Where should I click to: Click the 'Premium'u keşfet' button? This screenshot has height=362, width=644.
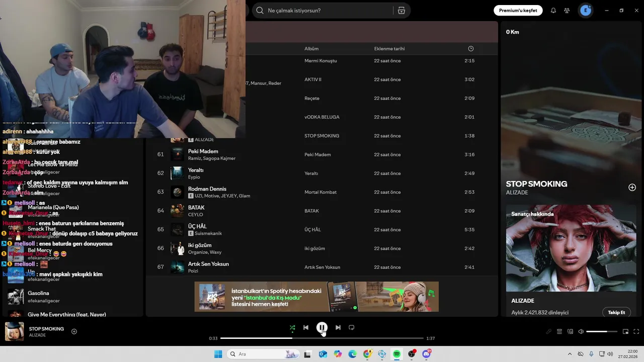tap(518, 11)
